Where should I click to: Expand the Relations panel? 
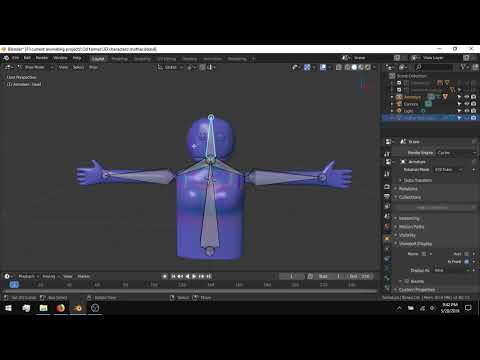(x=408, y=189)
